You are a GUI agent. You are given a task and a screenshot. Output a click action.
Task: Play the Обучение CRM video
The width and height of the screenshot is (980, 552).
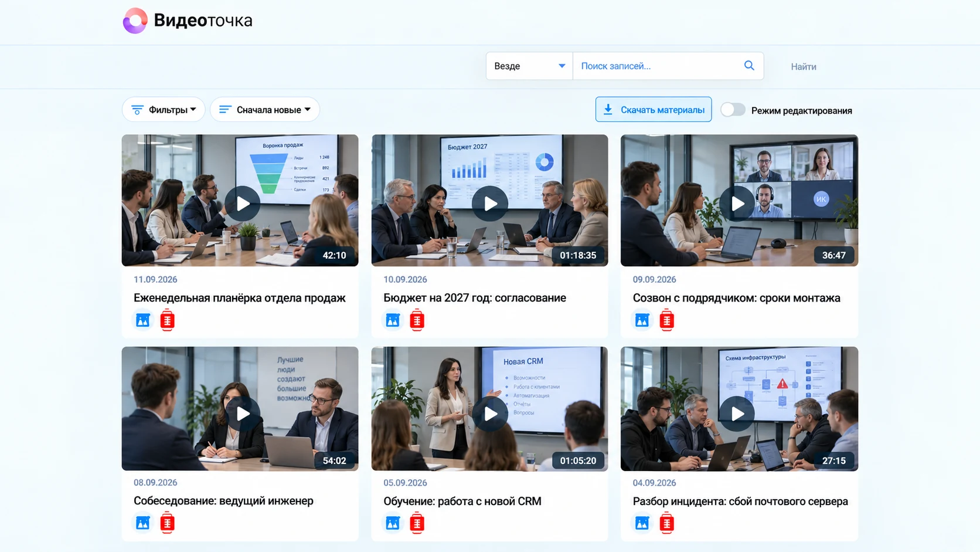(490, 414)
